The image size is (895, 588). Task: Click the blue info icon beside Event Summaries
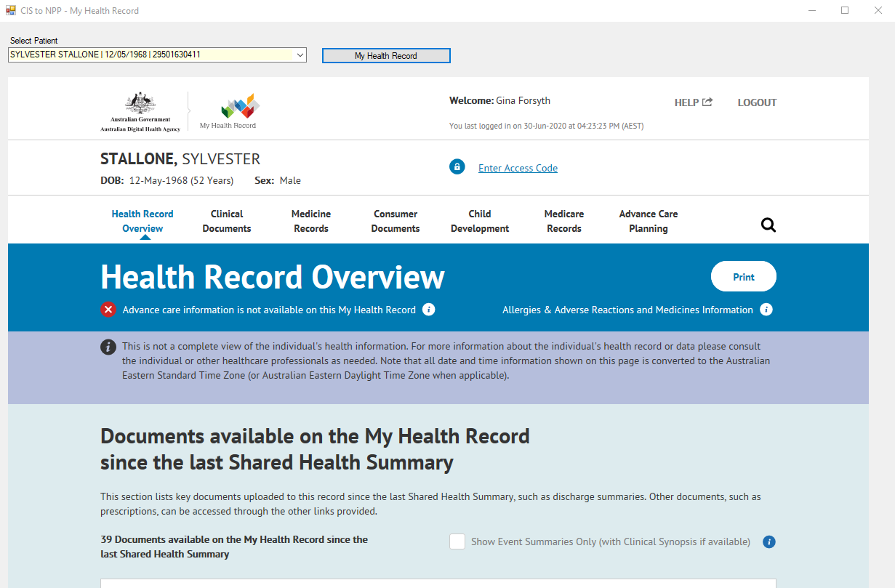coord(769,541)
